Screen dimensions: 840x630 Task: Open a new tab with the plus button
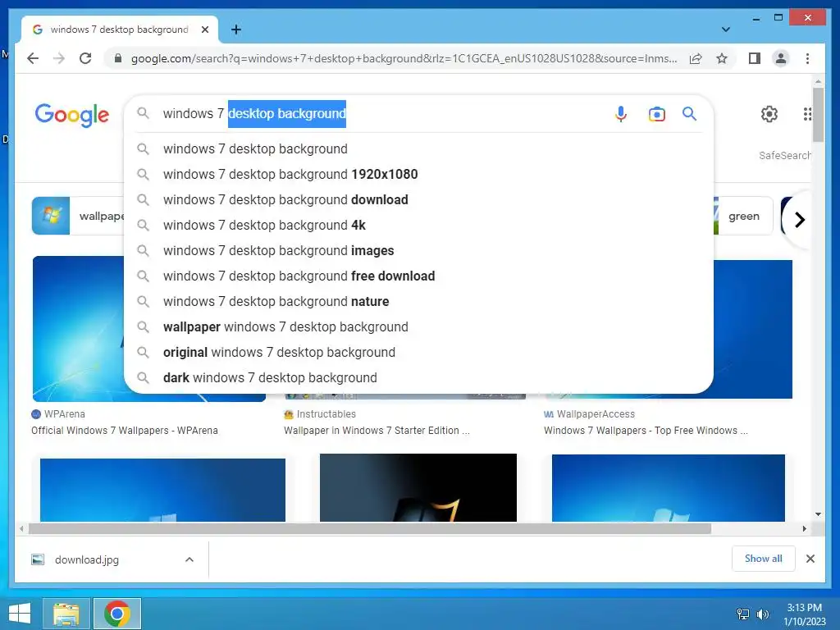click(236, 30)
